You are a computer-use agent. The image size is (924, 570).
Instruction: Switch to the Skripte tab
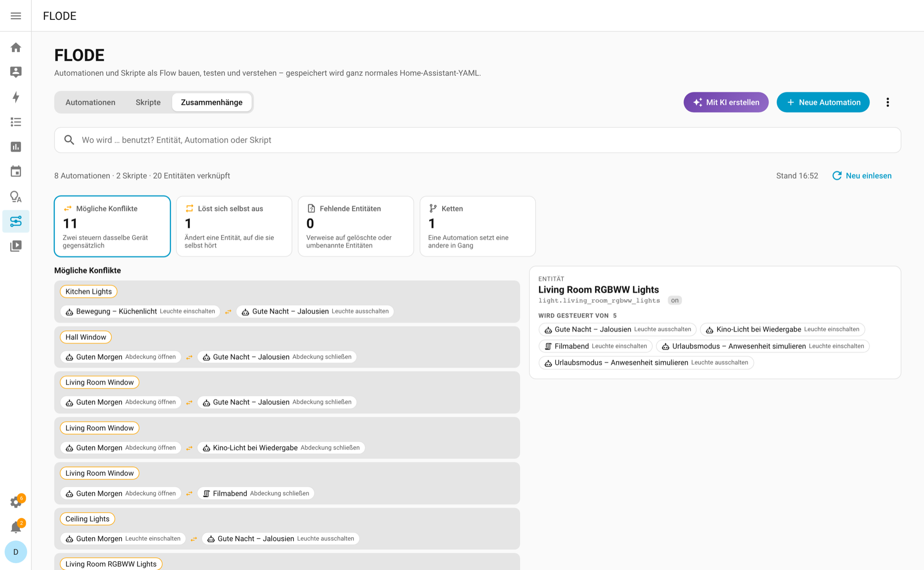click(148, 102)
